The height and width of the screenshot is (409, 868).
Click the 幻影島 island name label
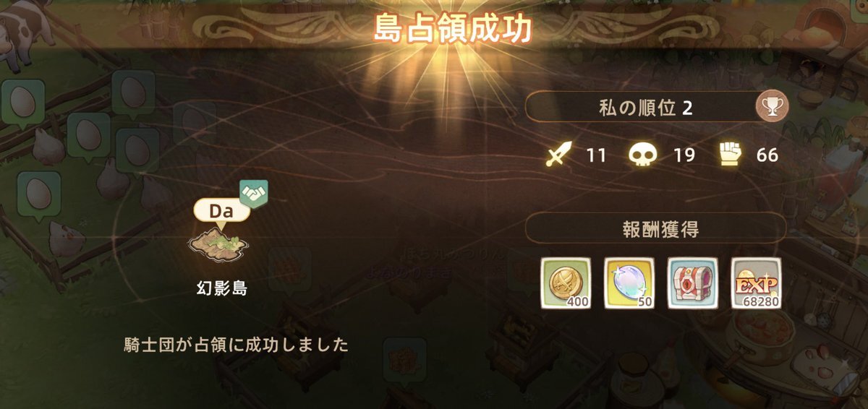(222, 289)
